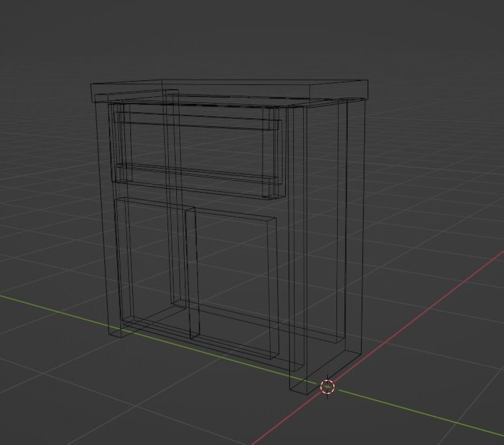Screen dimensions: 504x445
Task: Click the 3D cursor at the world origin
Action: [x=328, y=387]
